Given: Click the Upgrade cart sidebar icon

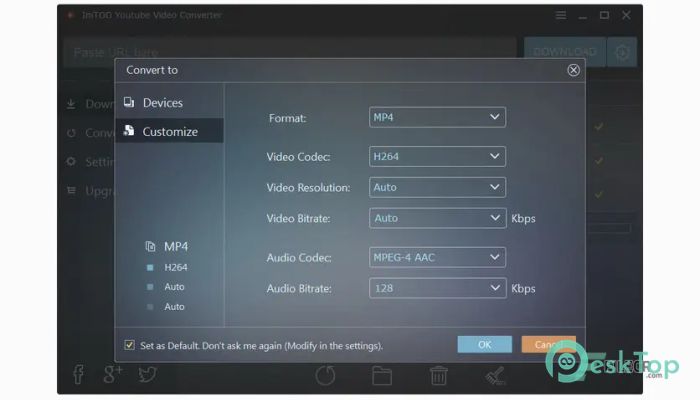Looking at the screenshot, I should [x=71, y=191].
